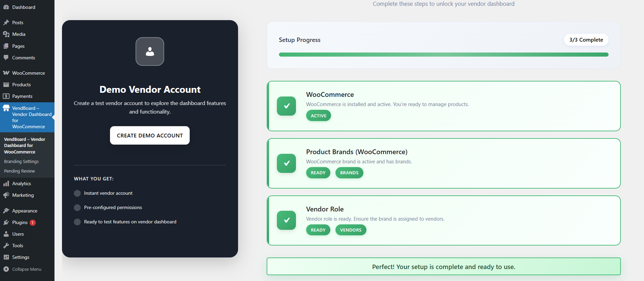Image resolution: width=644 pixels, height=281 pixels.
Task: Go to Products in the admin menu
Action: pos(27,85)
